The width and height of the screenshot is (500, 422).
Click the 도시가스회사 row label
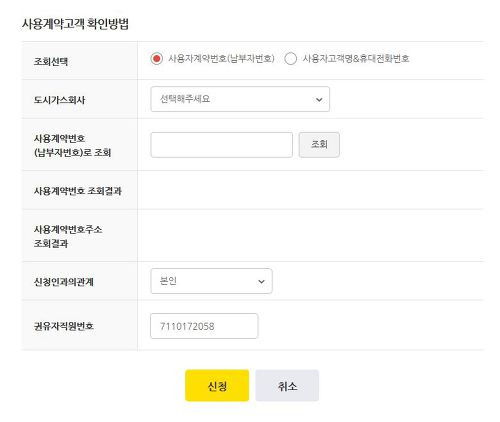pos(59,99)
